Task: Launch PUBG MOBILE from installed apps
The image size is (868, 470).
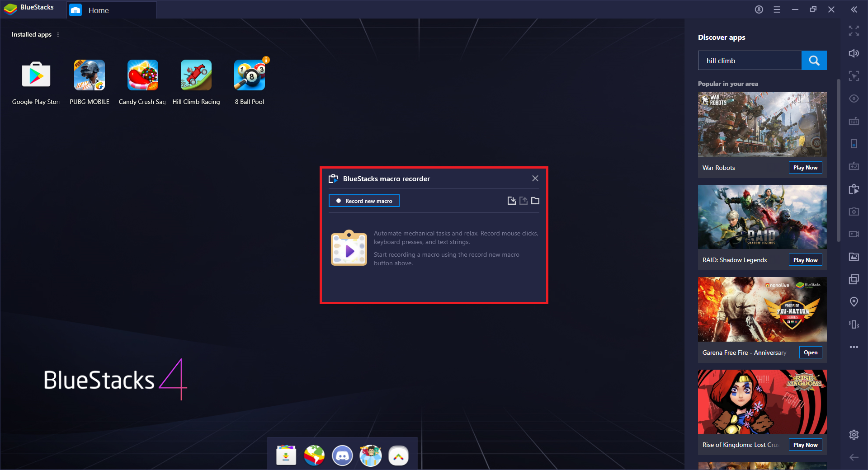Action: [90, 75]
